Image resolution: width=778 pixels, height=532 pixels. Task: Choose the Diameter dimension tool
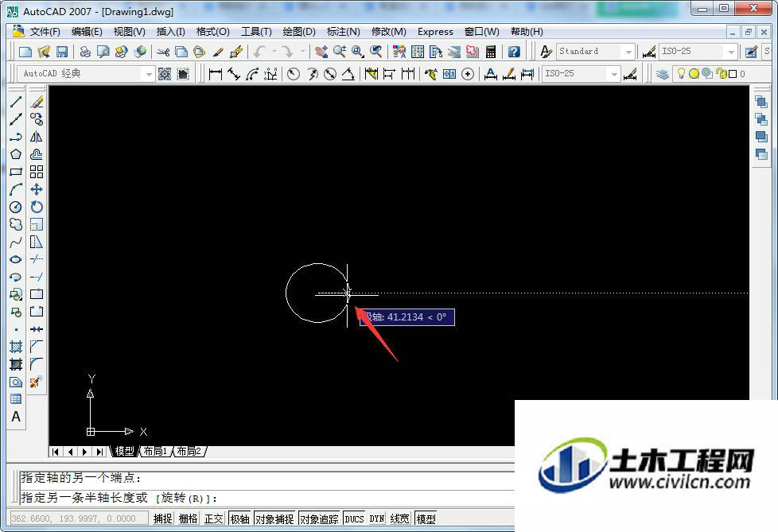[x=330, y=74]
